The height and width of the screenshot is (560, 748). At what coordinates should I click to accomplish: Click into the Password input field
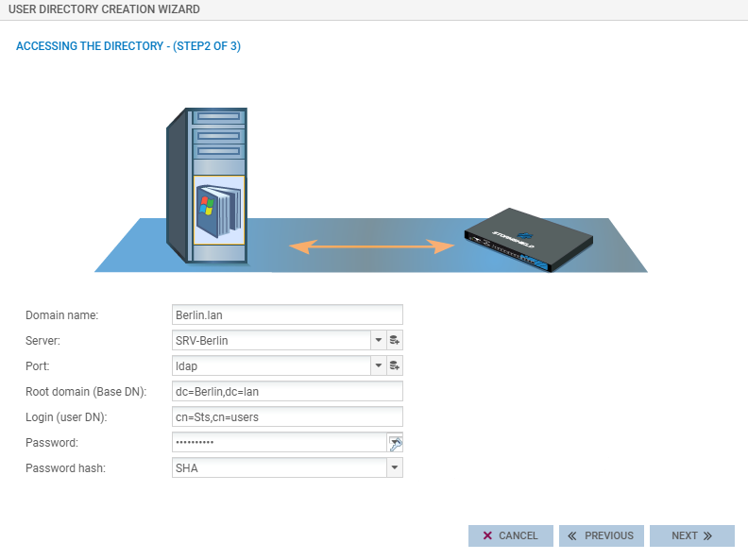[x=279, y=442]
